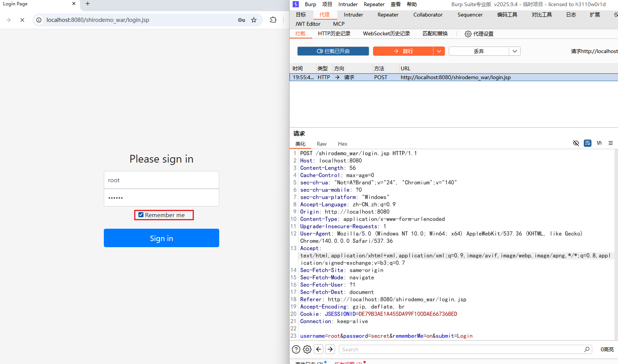618x364 pixels.
Task: Go to next search match arrow
Action: pos(330,349)
